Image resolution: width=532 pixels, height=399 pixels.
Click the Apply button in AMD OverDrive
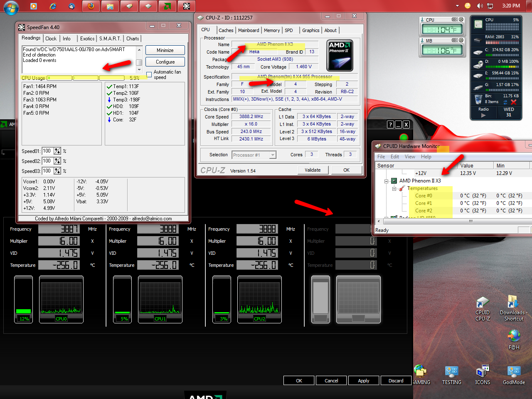click(x=364, y=380)
